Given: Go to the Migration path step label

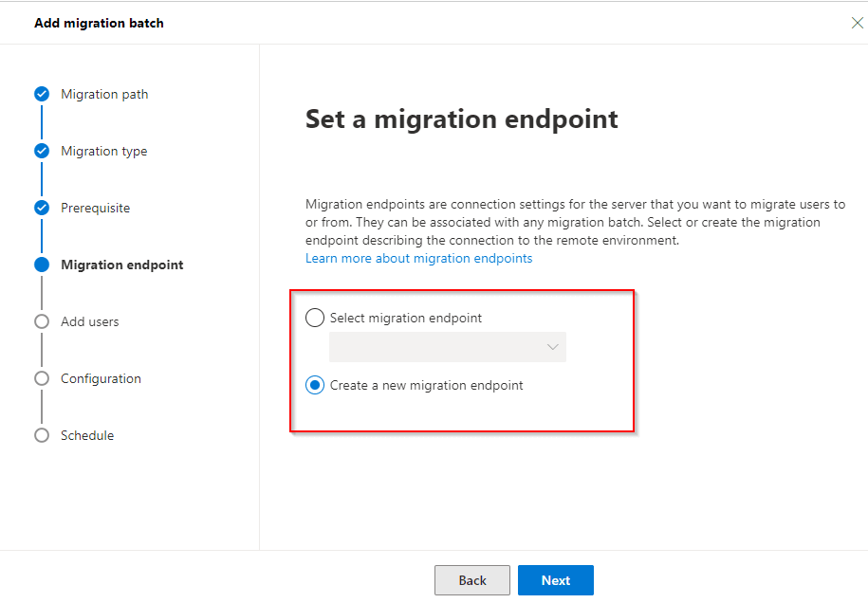Looking at the screenshot, I should tap(104, 94).
